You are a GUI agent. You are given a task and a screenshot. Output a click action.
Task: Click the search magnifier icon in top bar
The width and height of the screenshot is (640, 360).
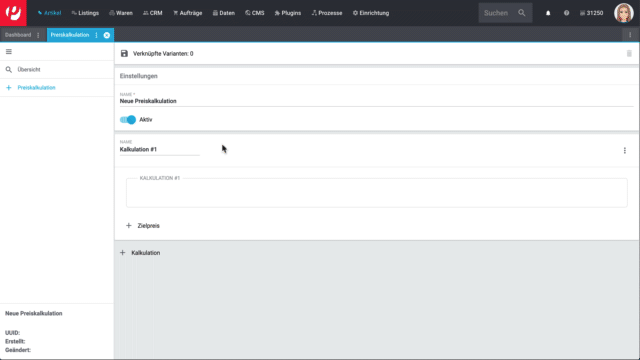click(522, 13)
